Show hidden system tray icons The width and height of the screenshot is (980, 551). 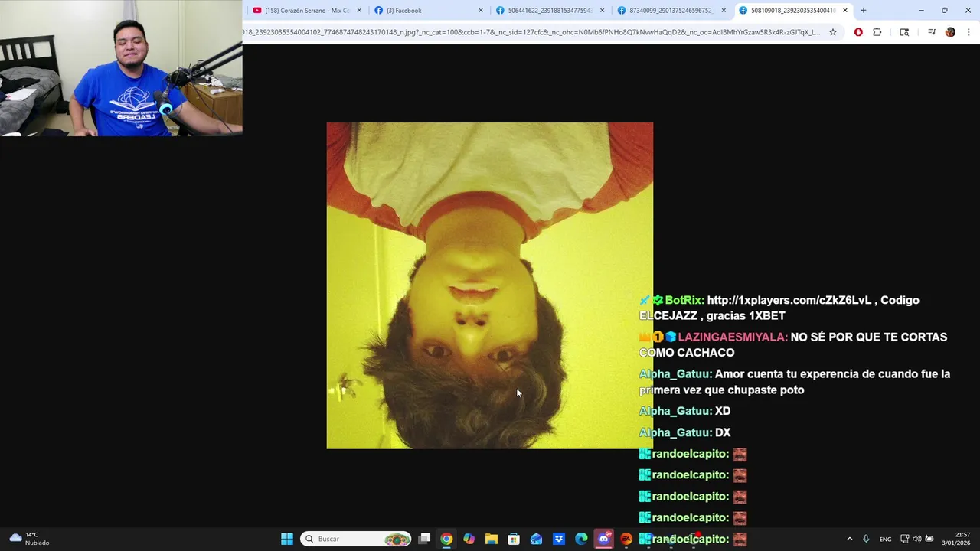tap(849, 539)
